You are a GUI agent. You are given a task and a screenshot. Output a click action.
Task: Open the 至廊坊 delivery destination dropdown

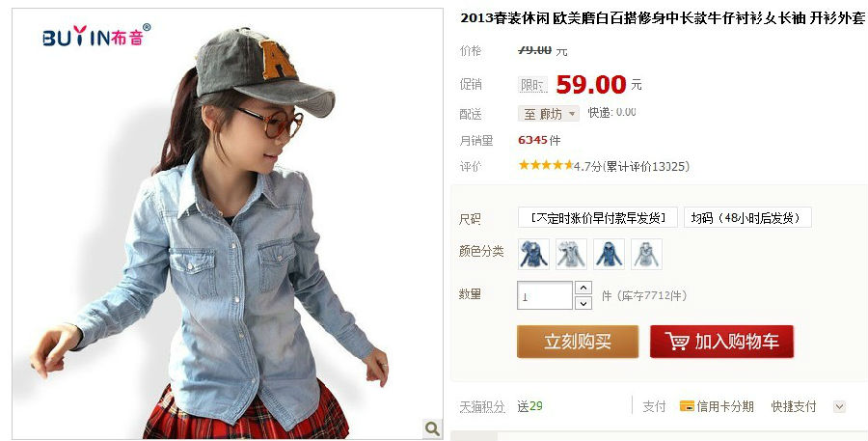(549, 114)
